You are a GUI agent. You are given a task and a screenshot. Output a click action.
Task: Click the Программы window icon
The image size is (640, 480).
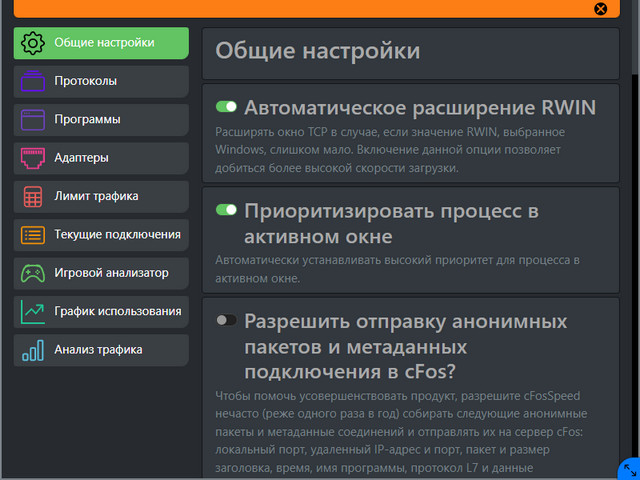33,120
